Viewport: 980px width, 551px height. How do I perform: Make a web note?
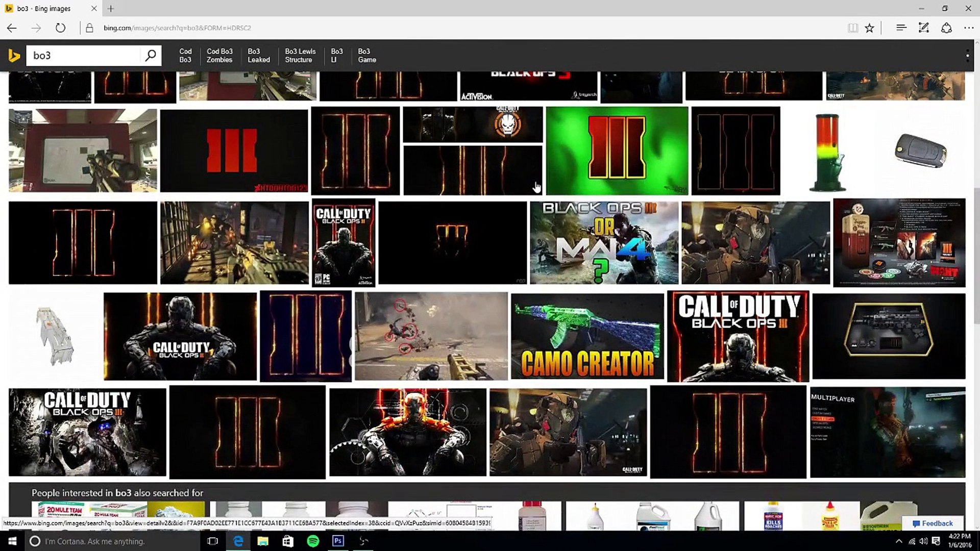tap(923, 28)
